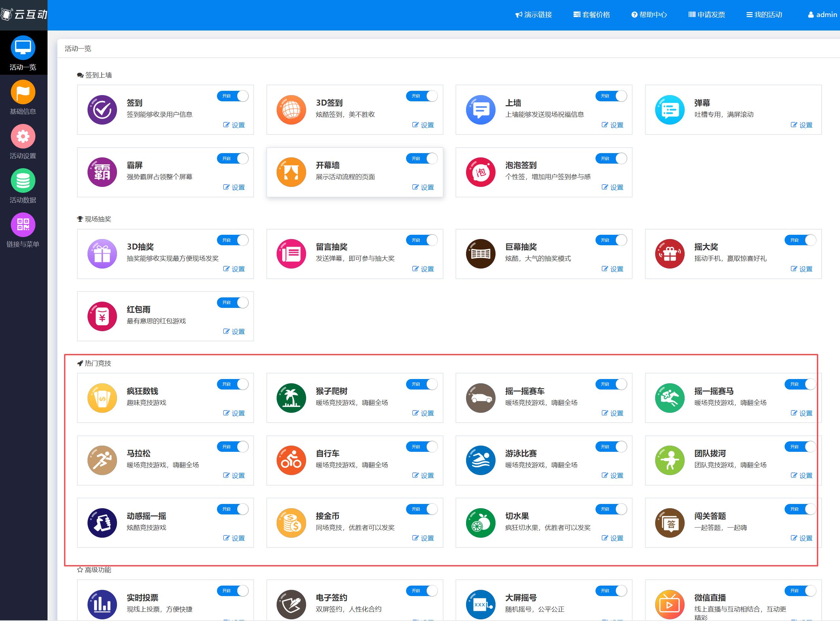This screenshot has width=840, height=621.
Task: Open the admin user menu
Action: (x=822, y=15)
